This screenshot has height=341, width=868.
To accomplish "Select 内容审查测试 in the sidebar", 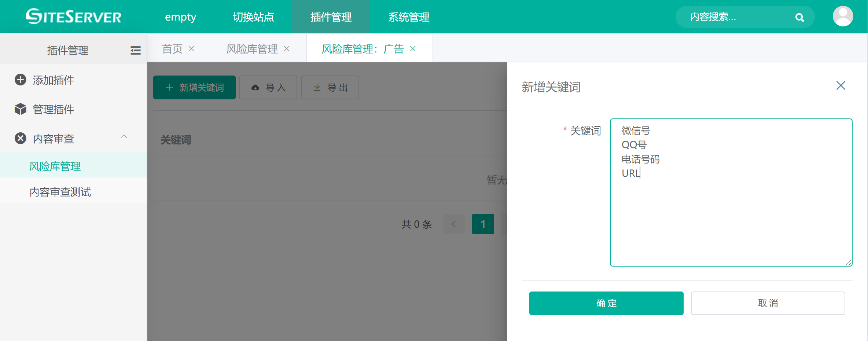I will [x=60, y=192].
